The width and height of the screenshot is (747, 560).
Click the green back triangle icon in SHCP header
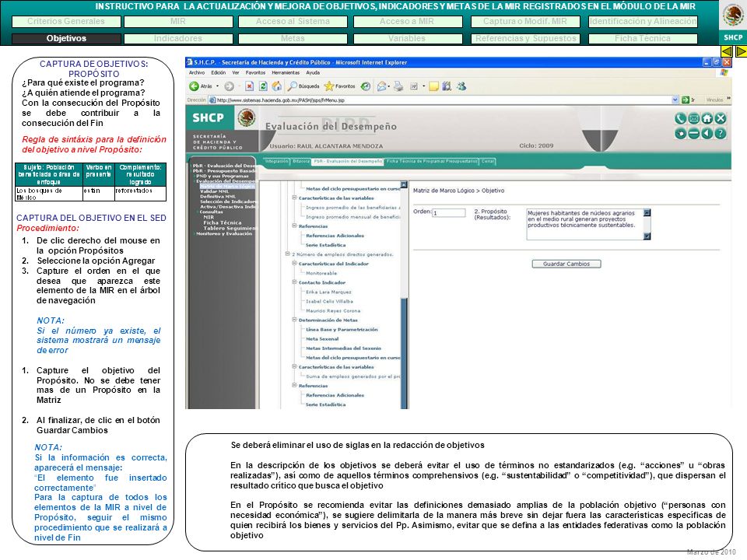(x=707, y=134)
